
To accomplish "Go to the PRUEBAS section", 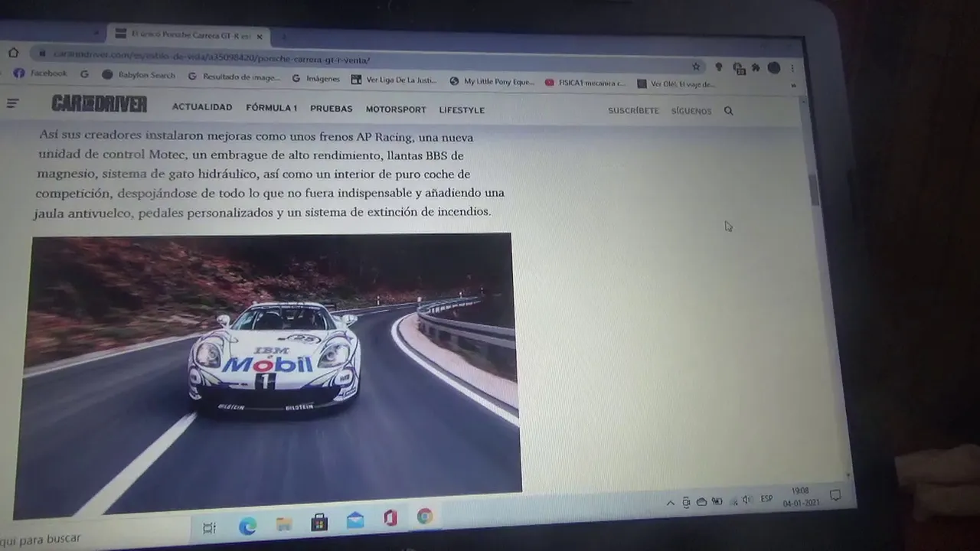I will (x=332, y=109).
